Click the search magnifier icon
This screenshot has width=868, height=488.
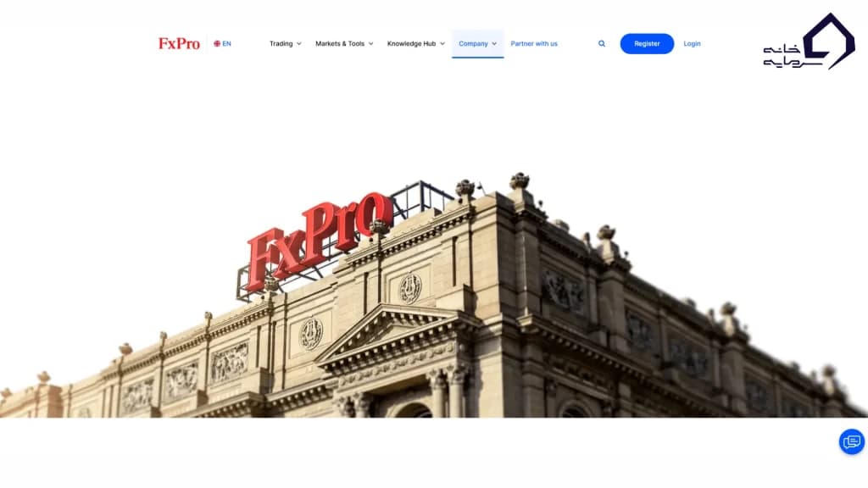point(602,44)
